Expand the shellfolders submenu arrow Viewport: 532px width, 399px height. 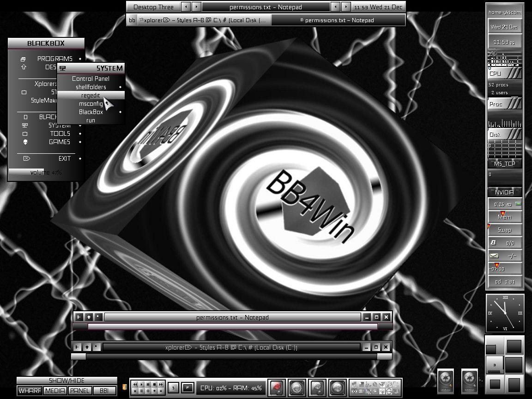(x=121, y=87)
